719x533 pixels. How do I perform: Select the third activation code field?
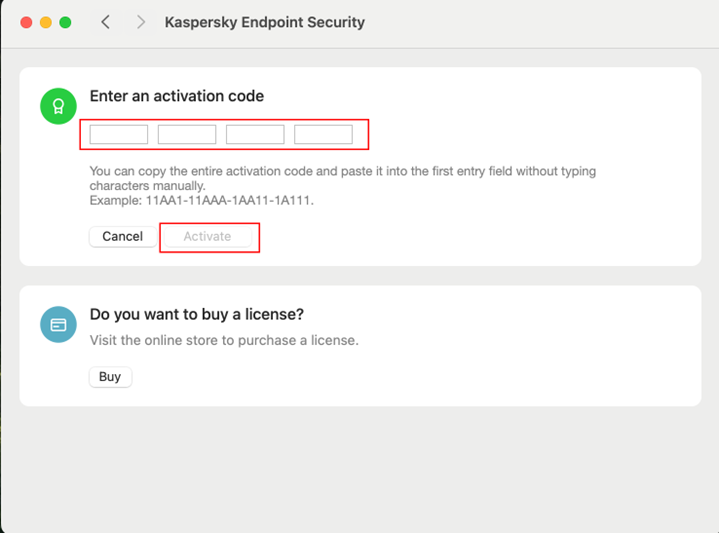[x=255, y=134]
